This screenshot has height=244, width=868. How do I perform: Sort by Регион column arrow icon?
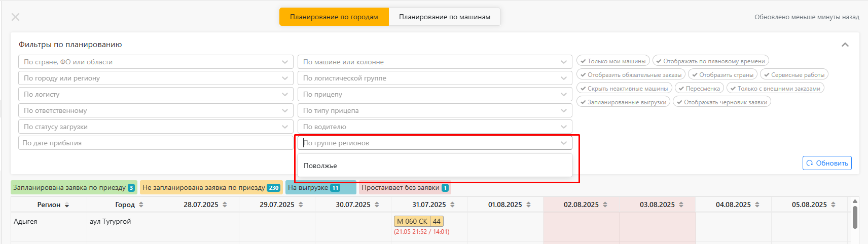click(67, 205)
